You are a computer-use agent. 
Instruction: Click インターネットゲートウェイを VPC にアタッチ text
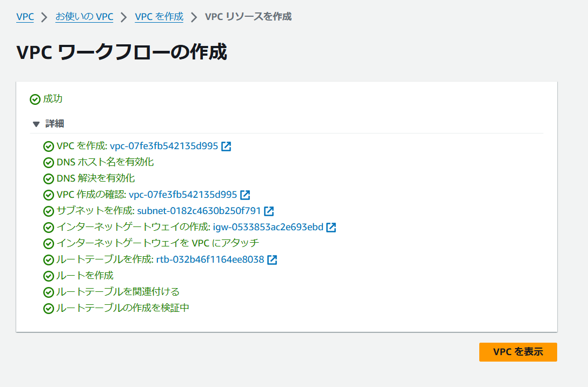[x=158, y=243]
